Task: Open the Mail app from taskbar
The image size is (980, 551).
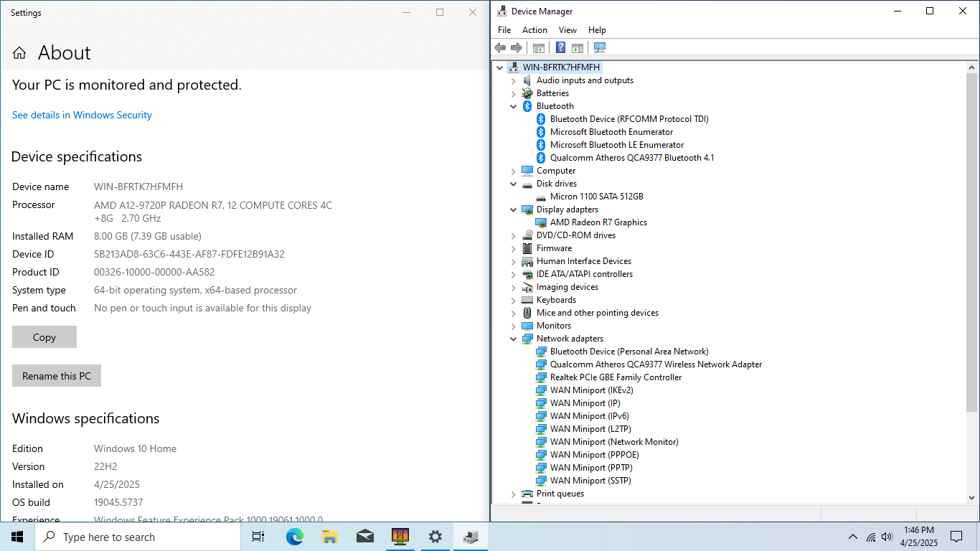Action: 364,537
